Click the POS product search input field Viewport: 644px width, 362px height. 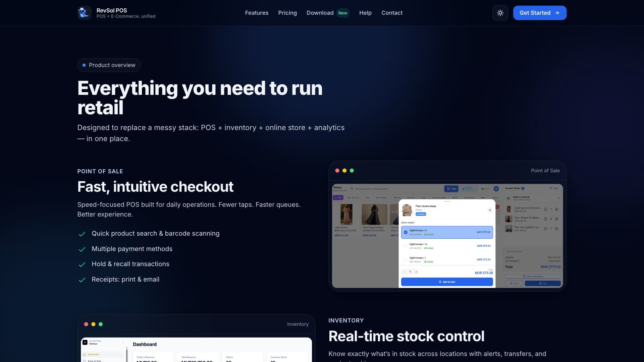point(396,189)
